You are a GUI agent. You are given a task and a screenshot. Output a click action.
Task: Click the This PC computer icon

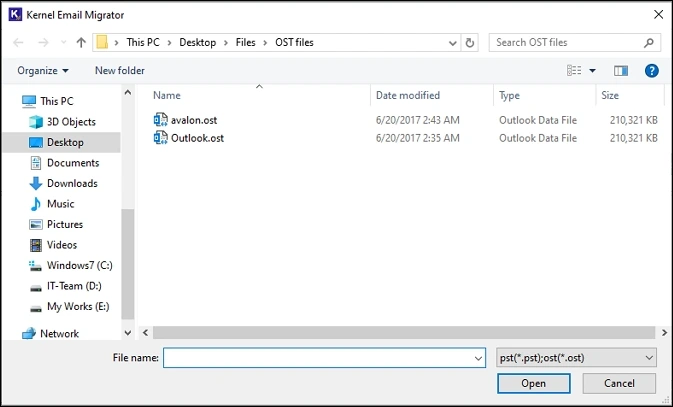[29, 101]
